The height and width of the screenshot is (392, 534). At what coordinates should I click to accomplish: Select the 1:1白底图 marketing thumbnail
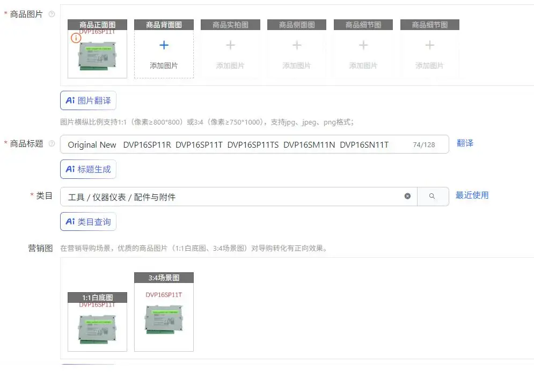coord(97,322)
